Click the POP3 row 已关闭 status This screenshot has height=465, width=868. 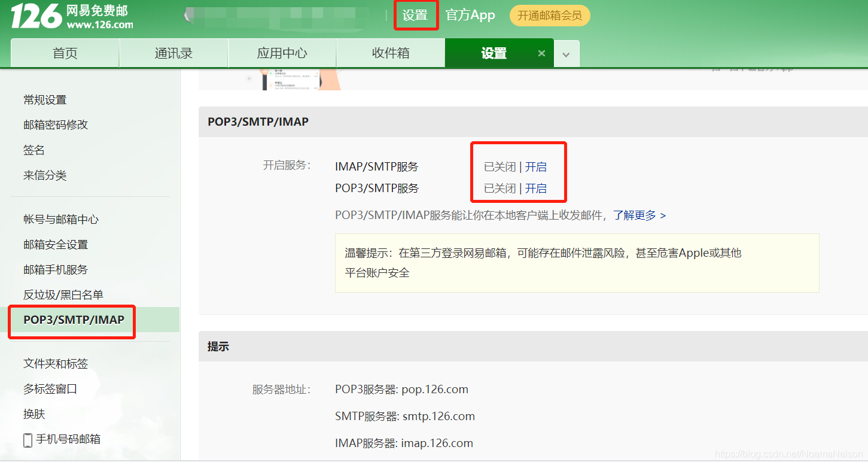click(x=500, y=189)
